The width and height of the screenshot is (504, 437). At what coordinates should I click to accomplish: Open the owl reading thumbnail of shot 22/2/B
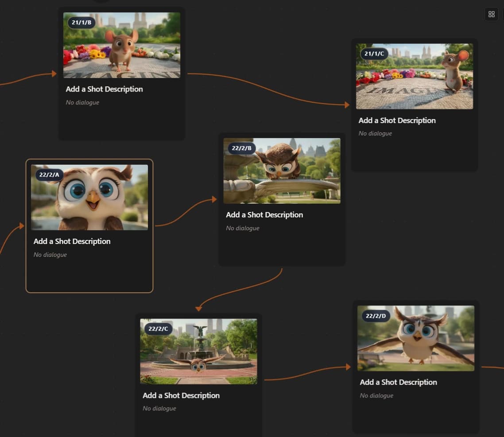(282, 171)
